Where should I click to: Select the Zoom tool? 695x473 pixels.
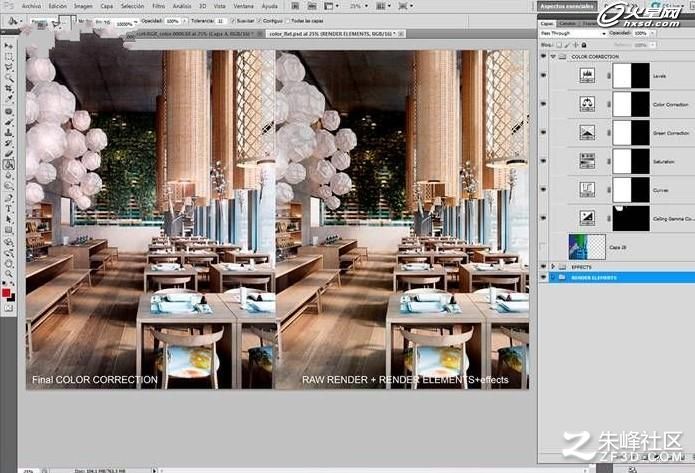tap(8, 274)
